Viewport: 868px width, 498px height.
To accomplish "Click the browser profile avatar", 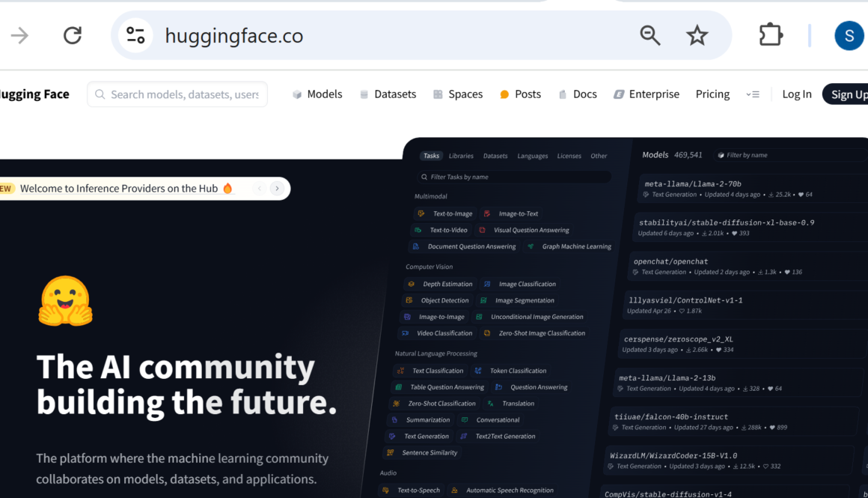I will 849,34.
